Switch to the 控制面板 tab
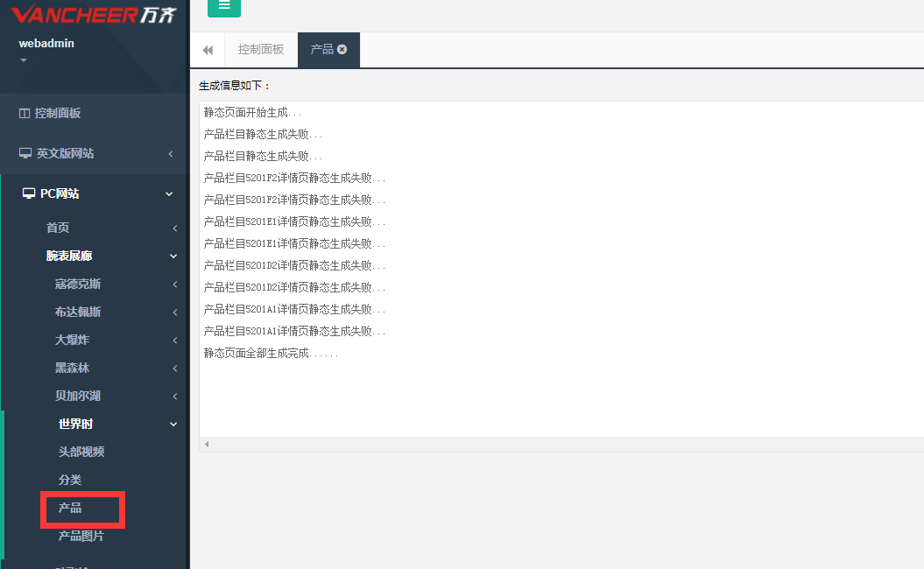924x569 pixels. (261, 50)
